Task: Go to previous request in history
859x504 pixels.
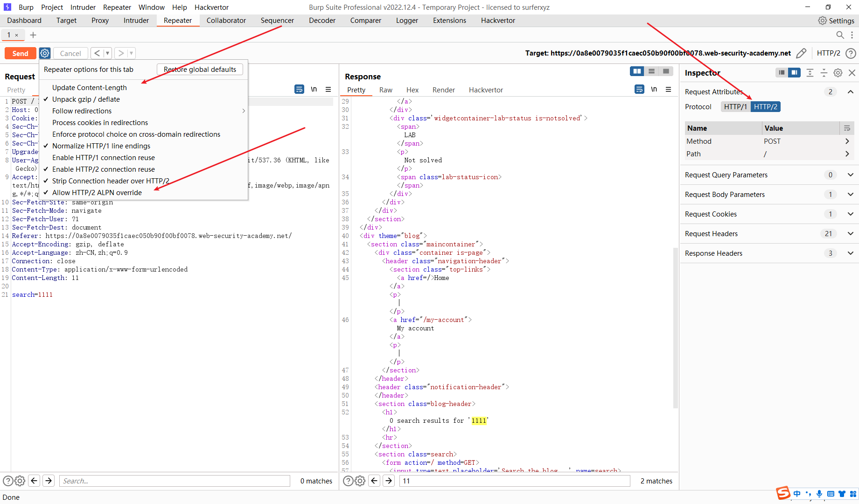Action: coord(97,53)
